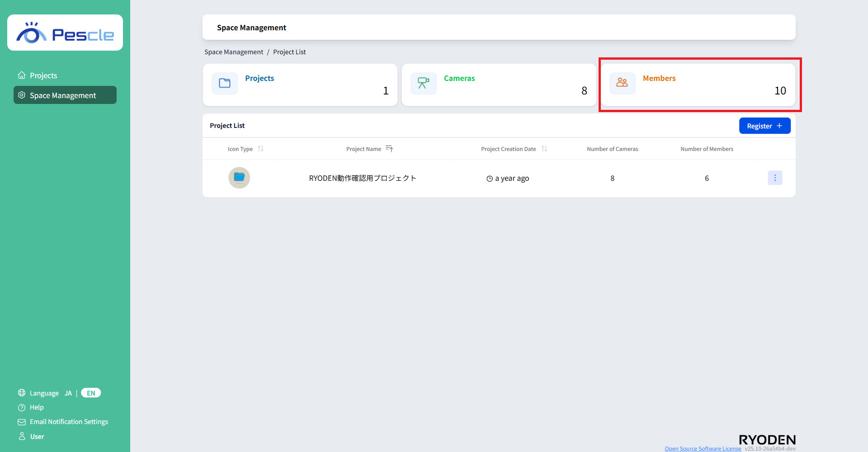Screen dimensions: 868x452
Task: Sort by Project Creation Date
Action: point(544,149)
